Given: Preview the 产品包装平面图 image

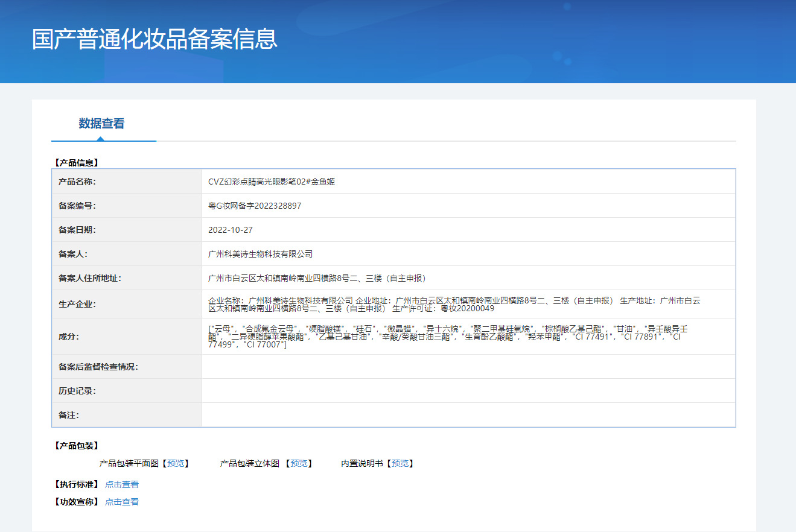Looking at the screenshot, I should [x=176, y=463].
